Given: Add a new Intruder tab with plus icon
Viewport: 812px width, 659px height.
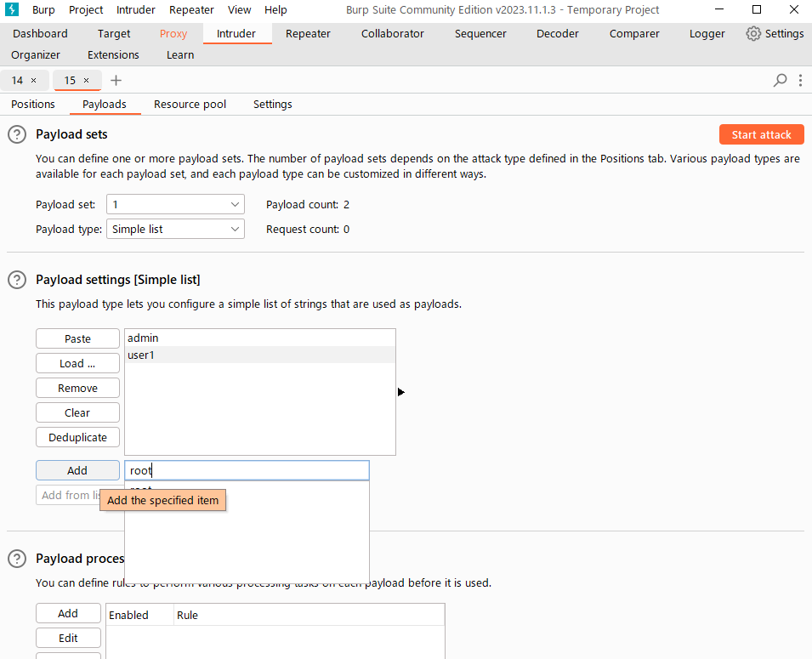Looking at the screenshot, I should point(116,80).
